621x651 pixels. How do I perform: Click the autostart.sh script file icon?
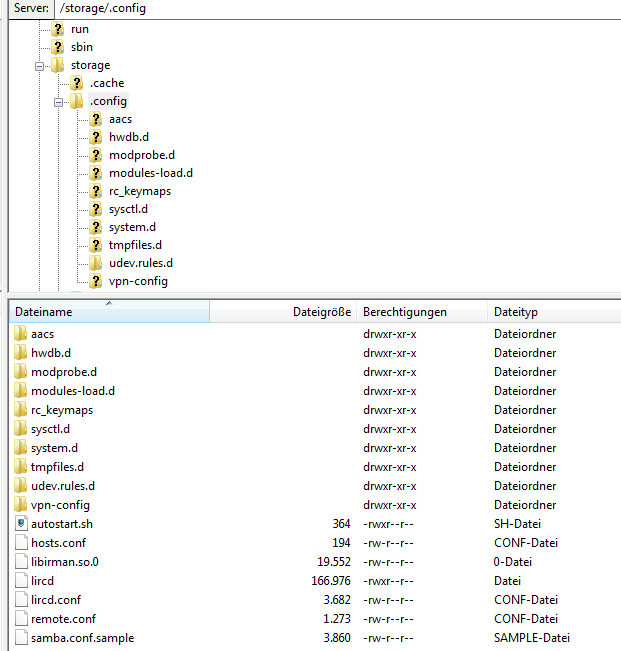pyautogui.click(x=21, y=524)
